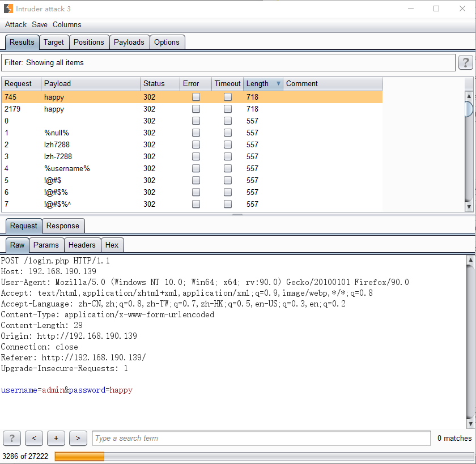Image resolution: width=476 pixels, height=464 pixels.
Task: Click results table scroll up arrow
Action: click(x=469, y=96)
